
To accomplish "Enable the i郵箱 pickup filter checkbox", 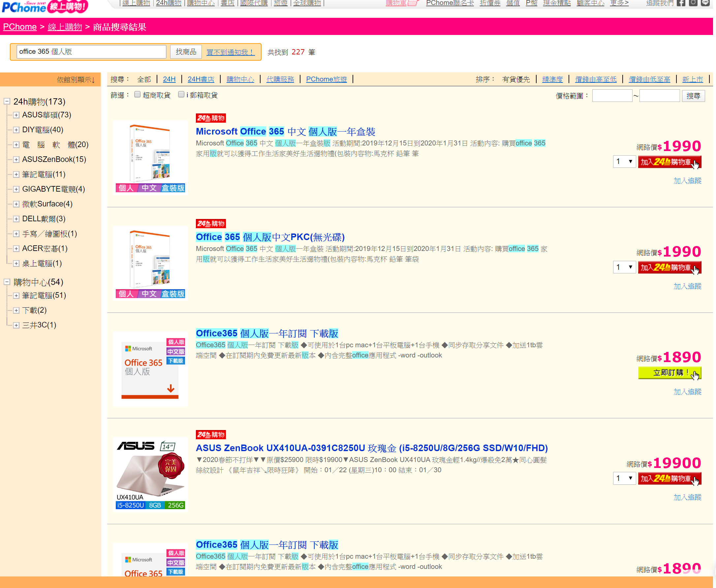I will [x=181, y=95].
